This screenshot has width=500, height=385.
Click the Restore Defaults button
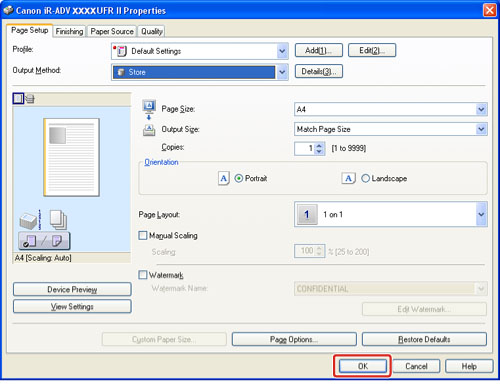(x=424, y=339)
